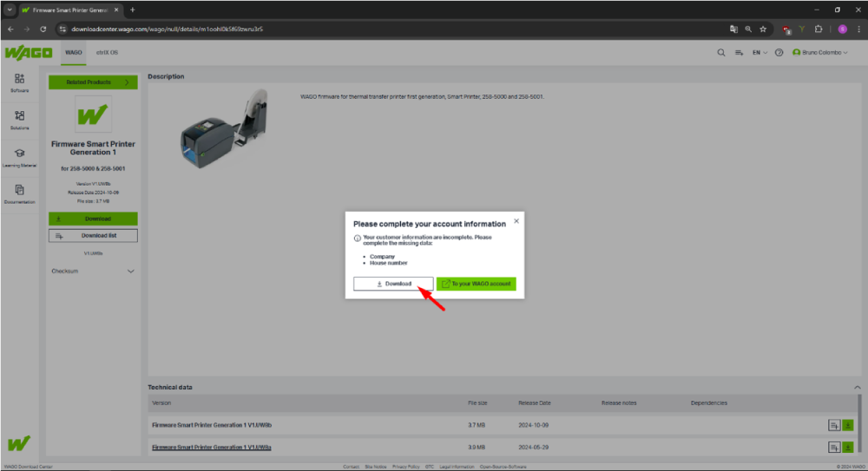Select the WAGO tab
The image size is (868, 471).
pos(74,53)
